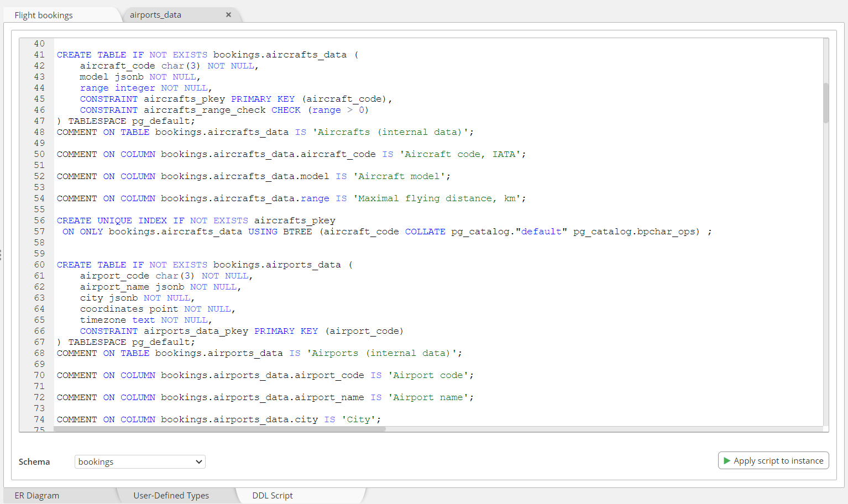Viewport: 848px width, 504px height.
Task: Click the word PRIMARY on line 66
Action: tap(275, 330)
